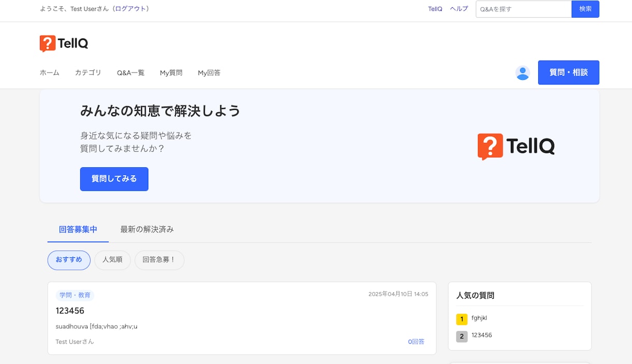Open the My回答 navigation item
Image resolution: width=632 pixels, height=364 pixels.
point(209,72)
